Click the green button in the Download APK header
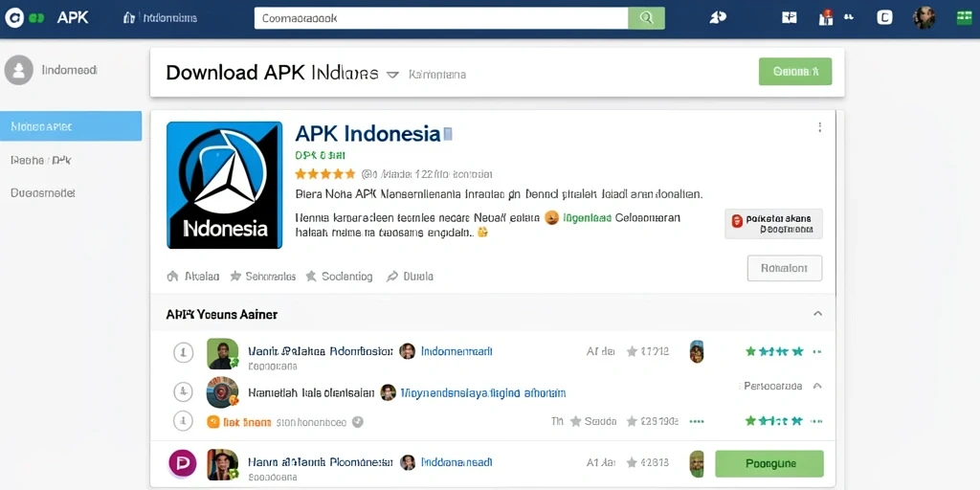Image resolution: width=980 pixels, height=490 pixels. click(x=795, y=71)
